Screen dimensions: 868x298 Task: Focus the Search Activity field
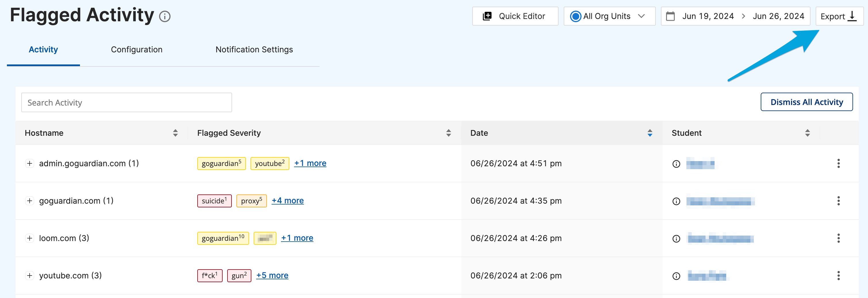click(126, 102)
